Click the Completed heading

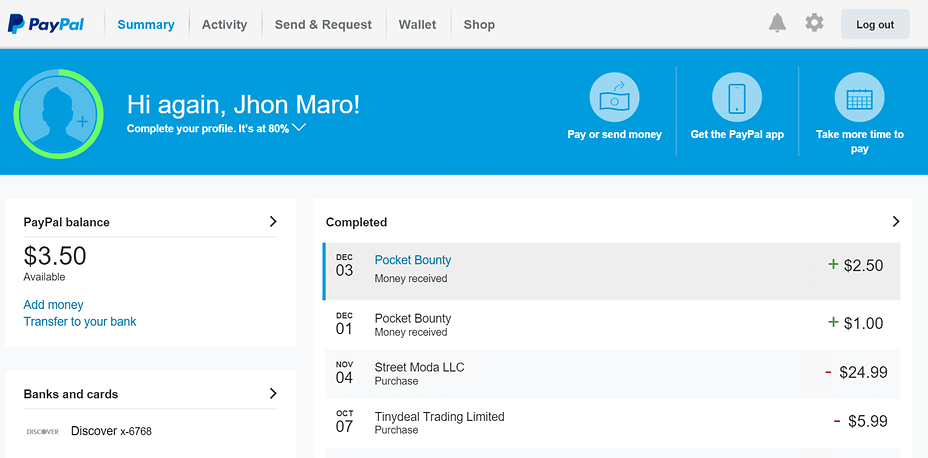(356, 222)
